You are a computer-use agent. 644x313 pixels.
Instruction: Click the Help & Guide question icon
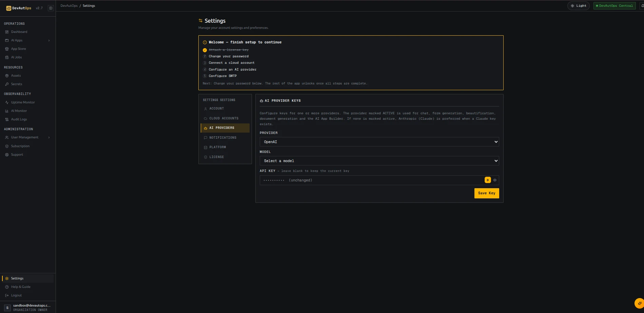(7, 287)
